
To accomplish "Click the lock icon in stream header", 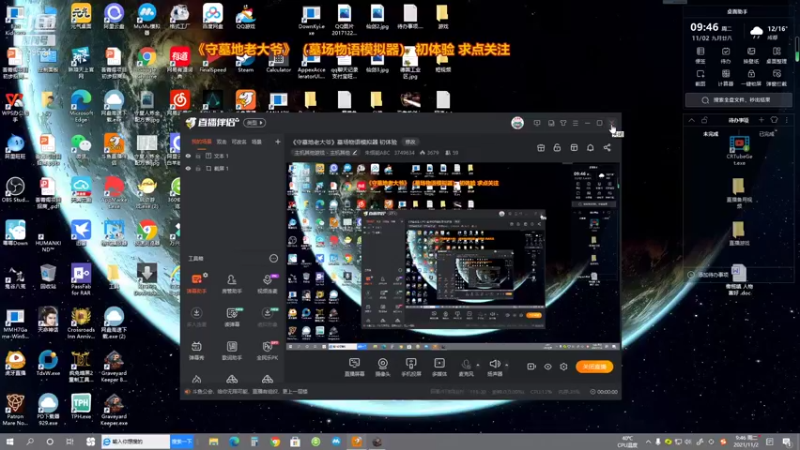I will [557, 147].
